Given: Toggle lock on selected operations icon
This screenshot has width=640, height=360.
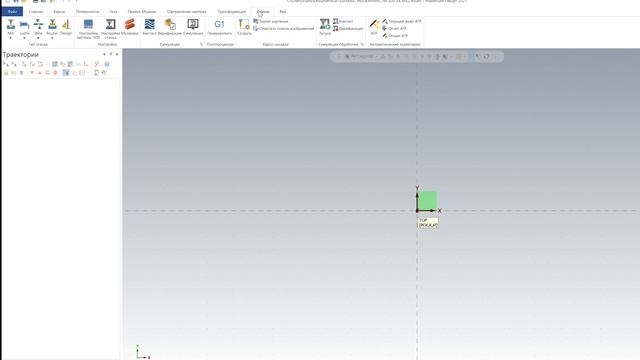Looking at the screenshot, I should (6, 73).
